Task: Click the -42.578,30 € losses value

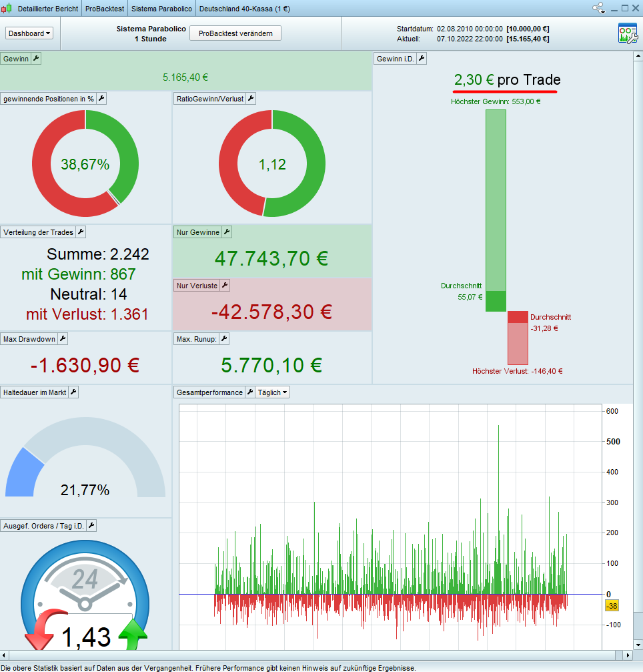Action: 271,312
